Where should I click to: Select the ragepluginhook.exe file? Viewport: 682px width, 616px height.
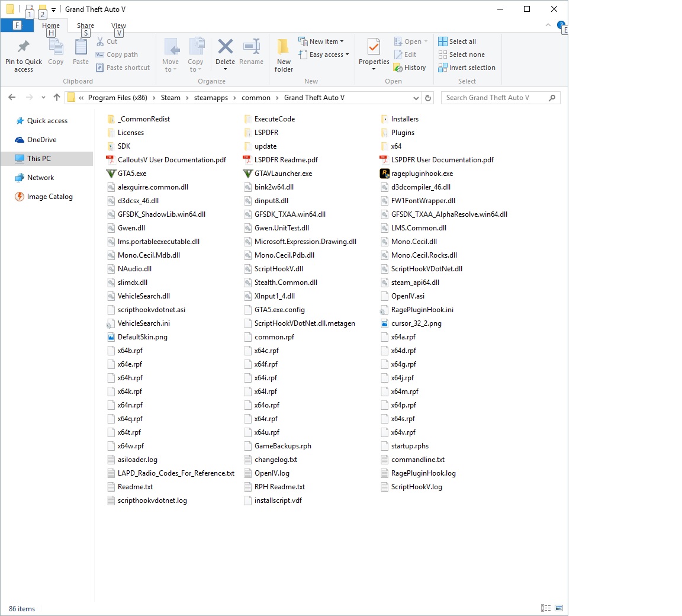416,173
